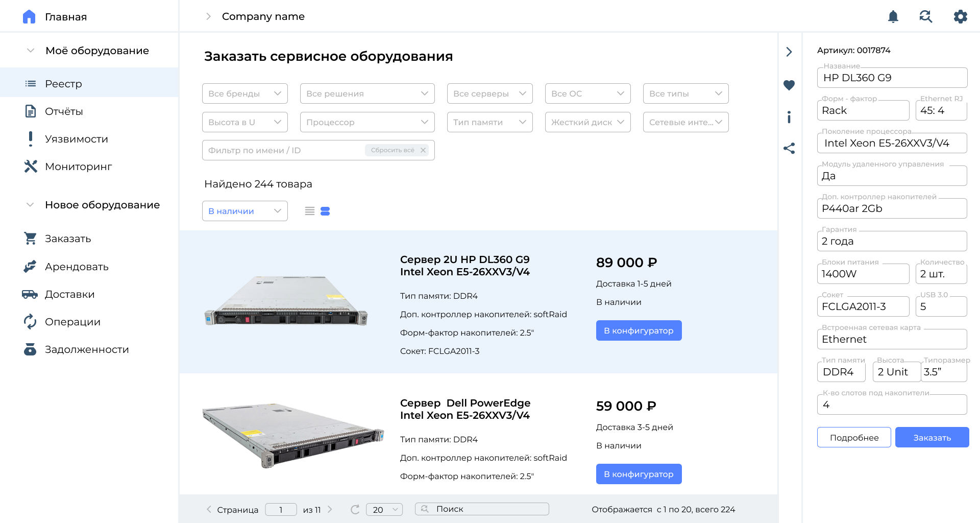Expand the 'Процессор' filter dropdown
The image size is (980, 523).
pos(367,122)
